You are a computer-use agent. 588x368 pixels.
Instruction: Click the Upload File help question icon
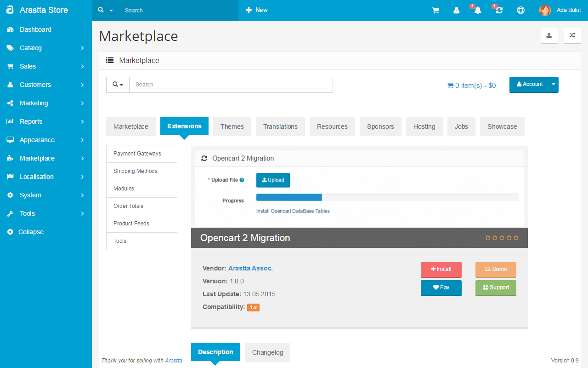click(x=242, y=180)
